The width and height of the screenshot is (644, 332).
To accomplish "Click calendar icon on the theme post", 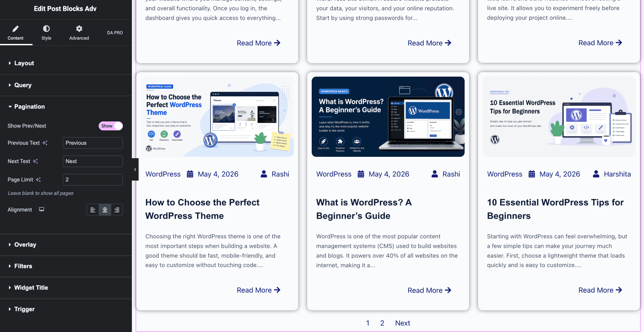I will coord(190,174).
